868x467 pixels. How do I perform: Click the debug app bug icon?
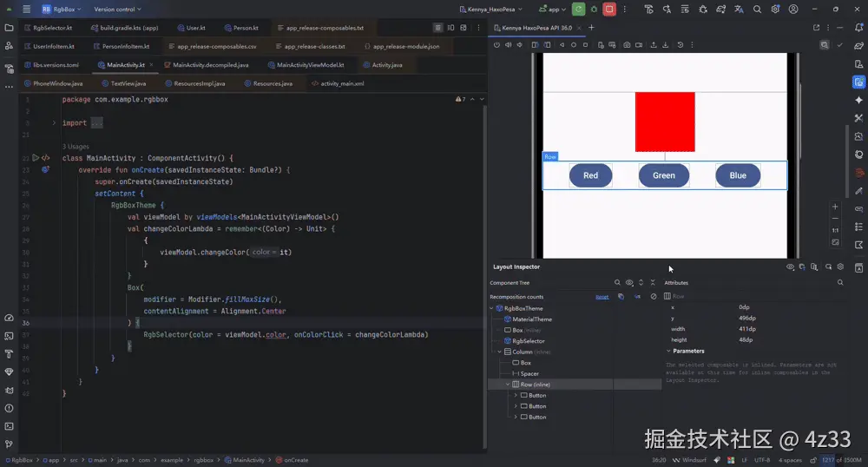point(594,9)
